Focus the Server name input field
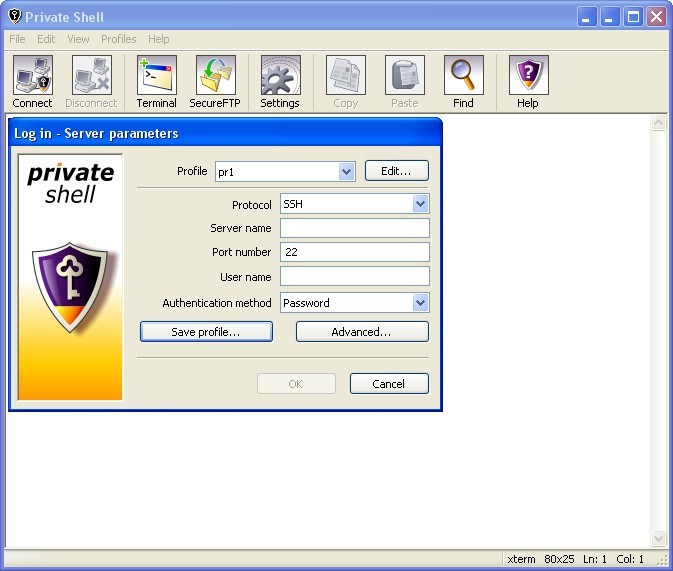Image resolution: width=673 pixels, height=571 pixels. (355, 228)
